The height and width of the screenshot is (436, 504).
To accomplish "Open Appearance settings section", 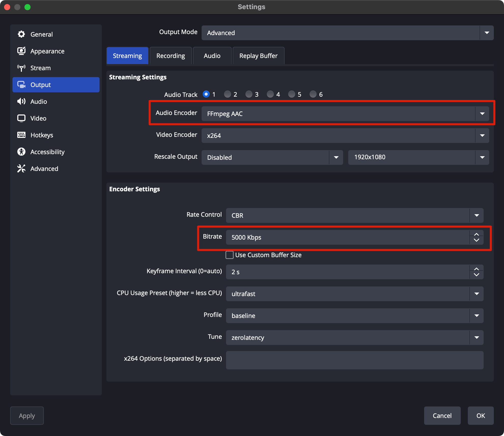I will pos(56,51).
